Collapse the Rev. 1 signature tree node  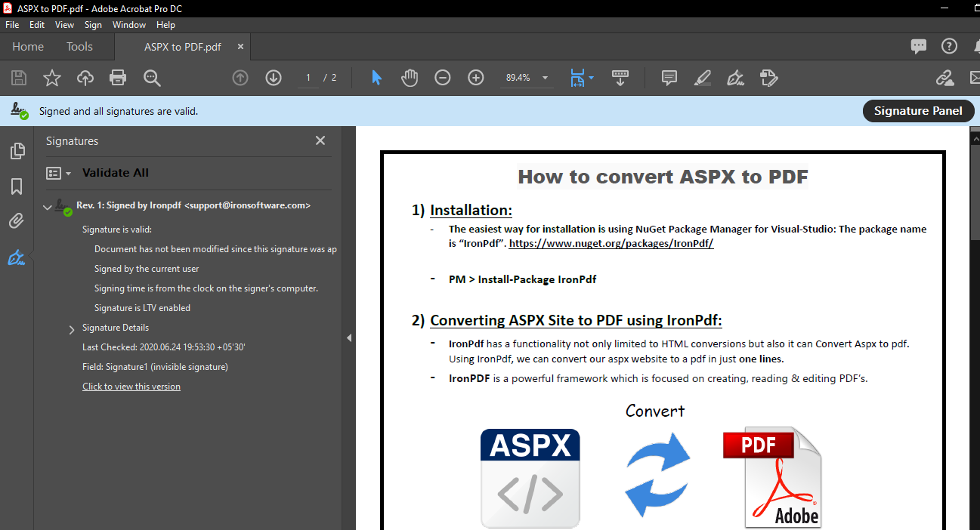(x=48, y=206)
